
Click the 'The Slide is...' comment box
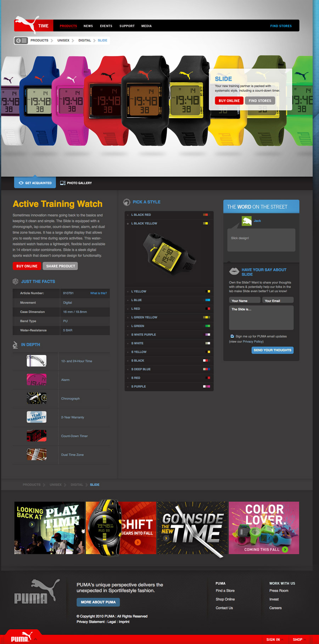tap(261, 318)
